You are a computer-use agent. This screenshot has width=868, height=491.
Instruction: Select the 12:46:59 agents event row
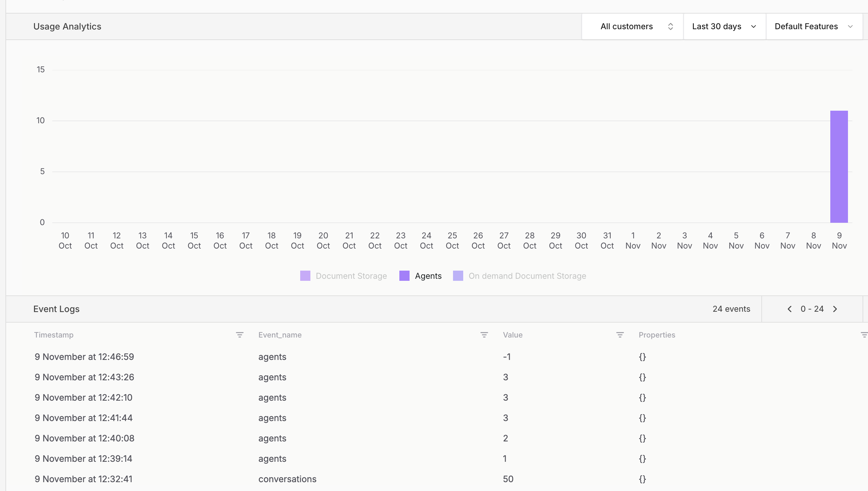click(x=84, y=357)
